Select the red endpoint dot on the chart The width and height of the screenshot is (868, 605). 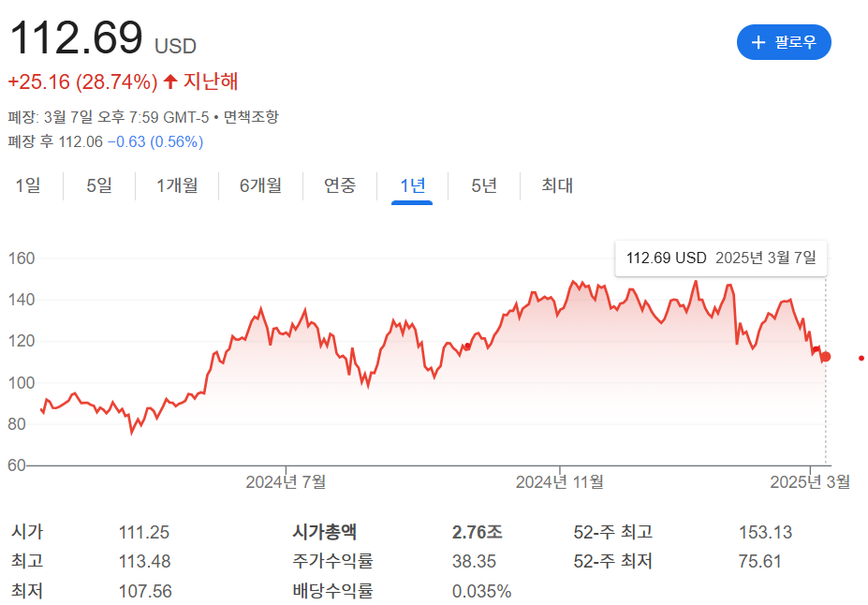(x=824, y=357)
